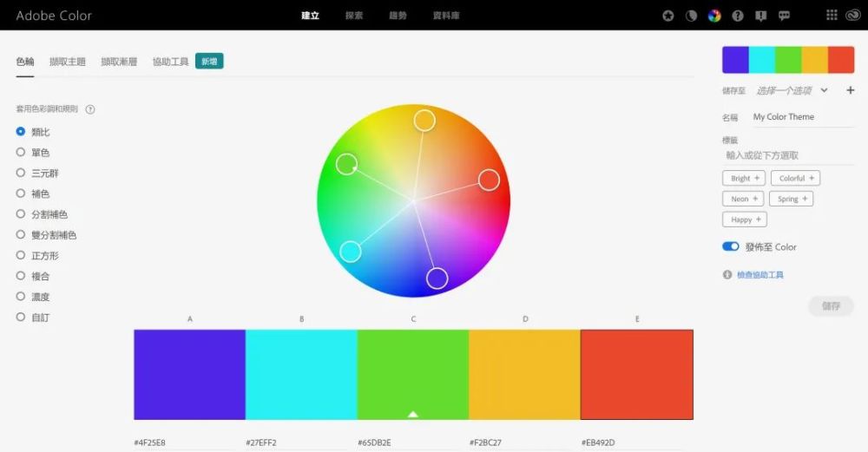Select purple swatch A in the palette
Screen dimensions: 868x452
click(190, 375)
